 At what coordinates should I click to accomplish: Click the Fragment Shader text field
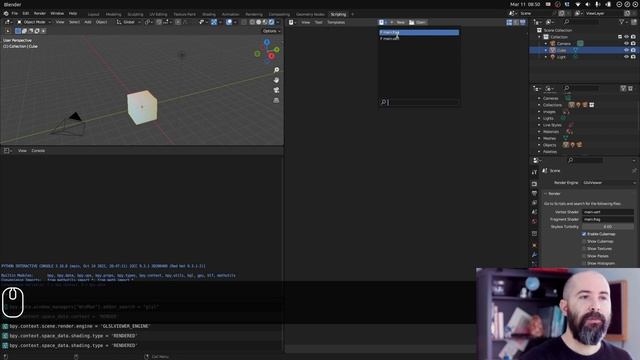[x=608, y=220]
